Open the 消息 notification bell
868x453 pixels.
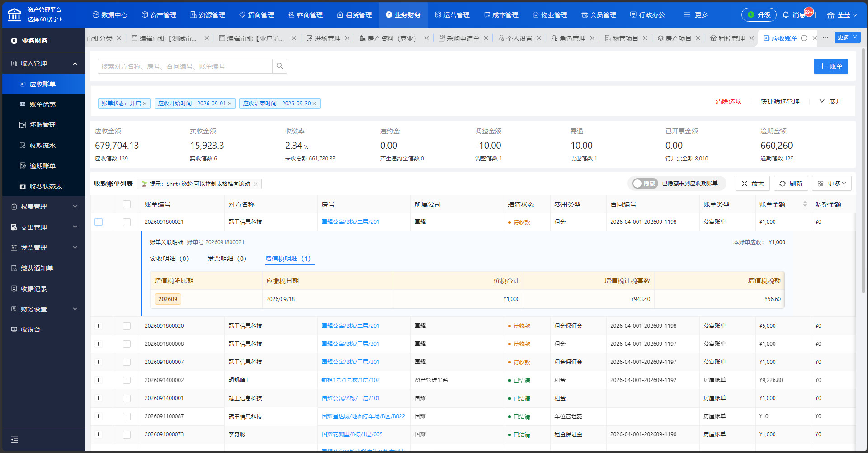(x=786, y=15)
